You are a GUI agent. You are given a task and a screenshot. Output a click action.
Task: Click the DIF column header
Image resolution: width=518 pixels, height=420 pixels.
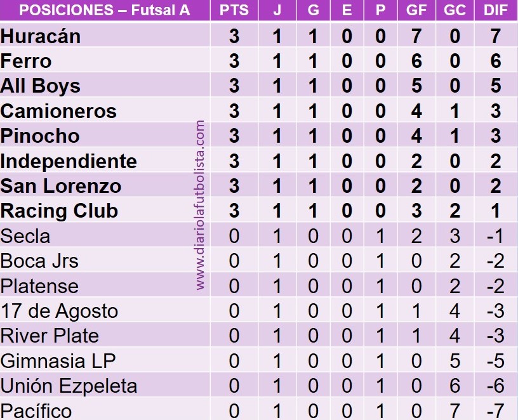496,11
